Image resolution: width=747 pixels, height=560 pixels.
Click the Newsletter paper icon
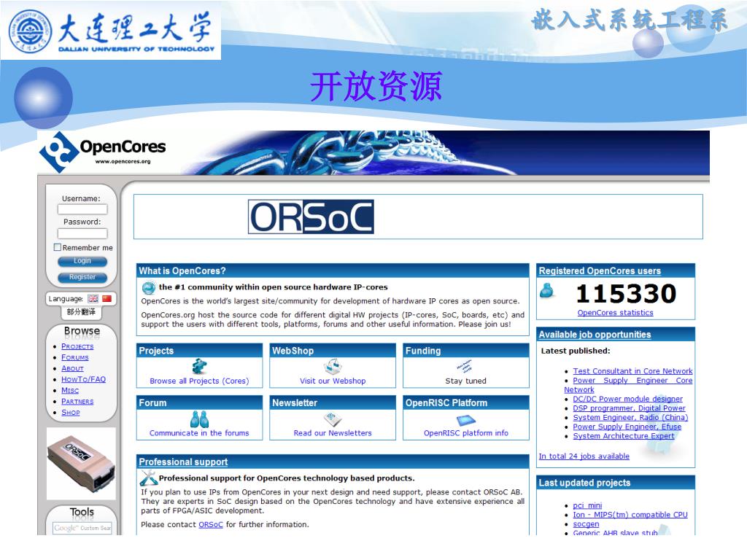click(333, 419)
